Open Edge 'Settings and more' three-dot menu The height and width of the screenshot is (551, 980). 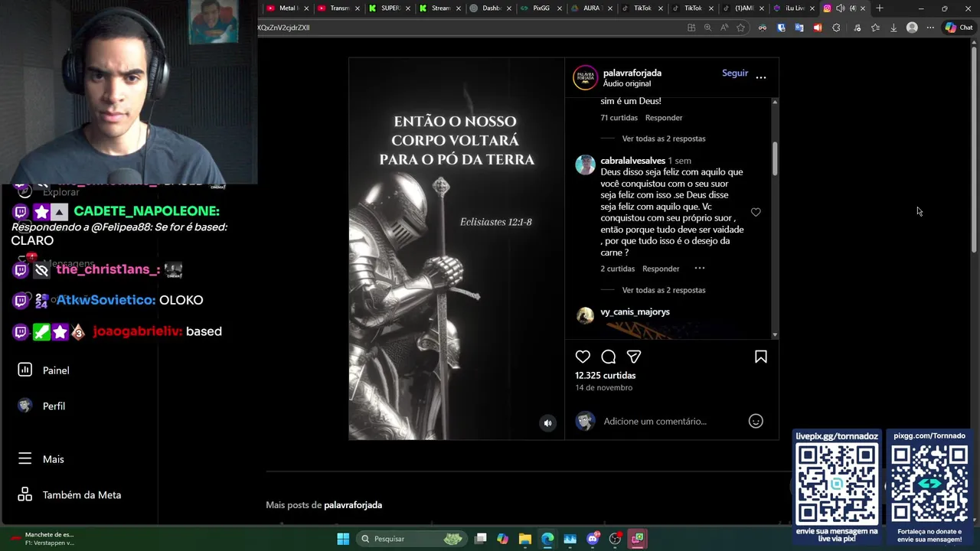tap(930, 28)
